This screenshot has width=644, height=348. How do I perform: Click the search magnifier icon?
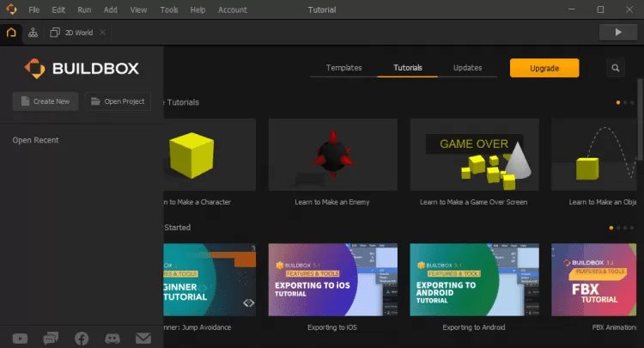pos(616,68)
